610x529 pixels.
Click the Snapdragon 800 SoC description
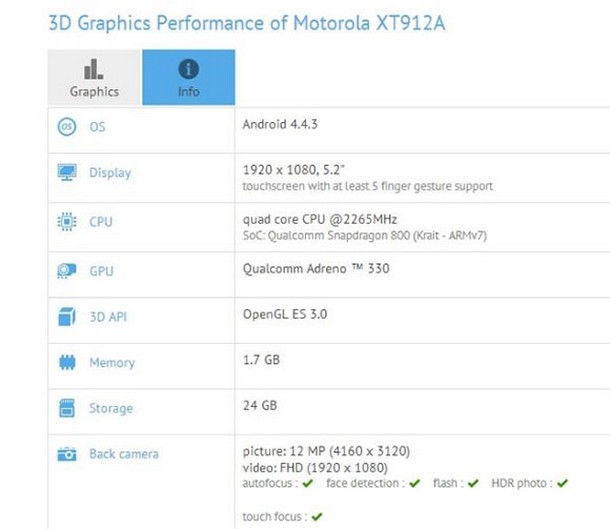pos(365,235)
